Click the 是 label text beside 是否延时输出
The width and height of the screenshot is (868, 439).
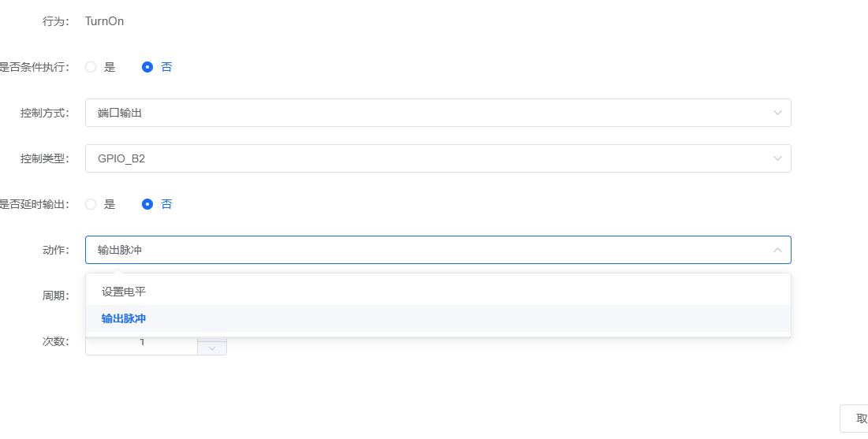(110, 204)
